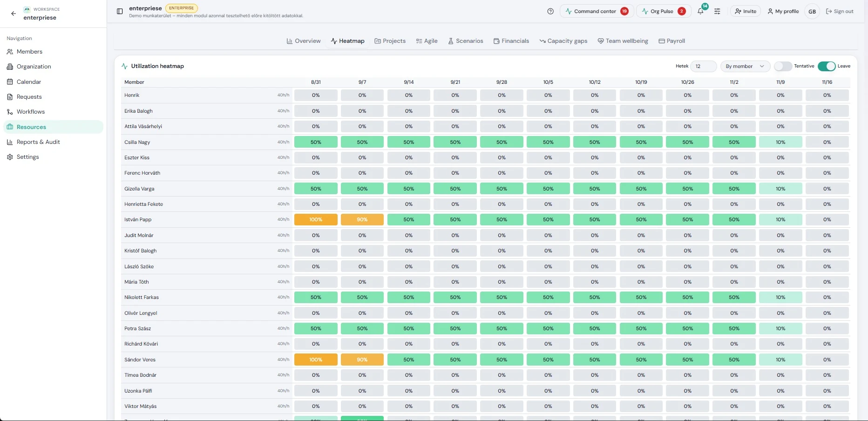Switch to the Team wellbeing tab

click(623, 41)
